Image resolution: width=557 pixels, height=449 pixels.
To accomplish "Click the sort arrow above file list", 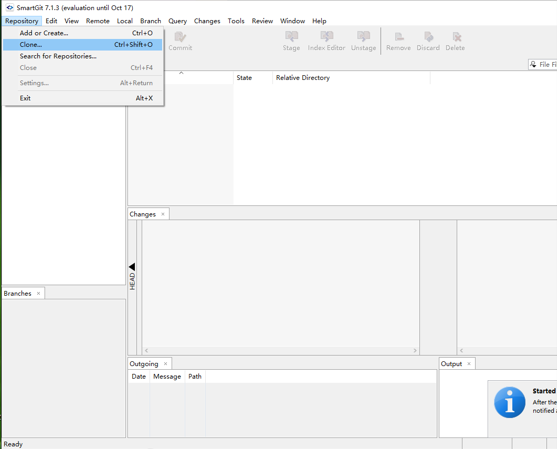I will [181, 73].
